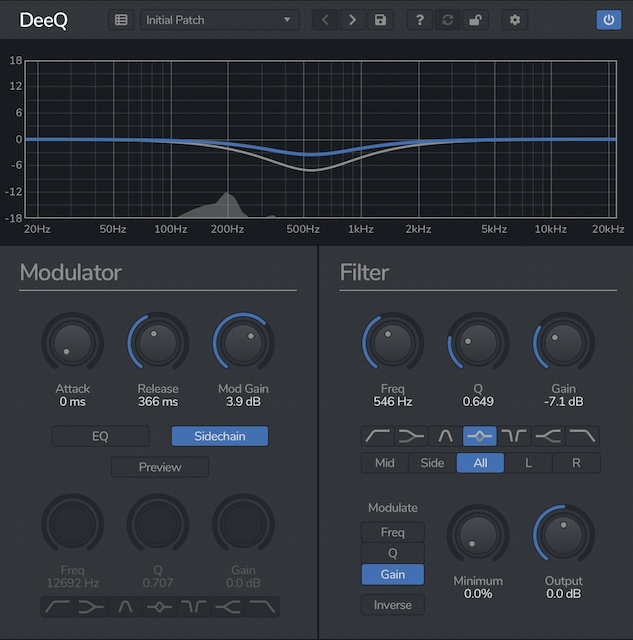
Task: Click the Preview button
Action: (160, 467)
